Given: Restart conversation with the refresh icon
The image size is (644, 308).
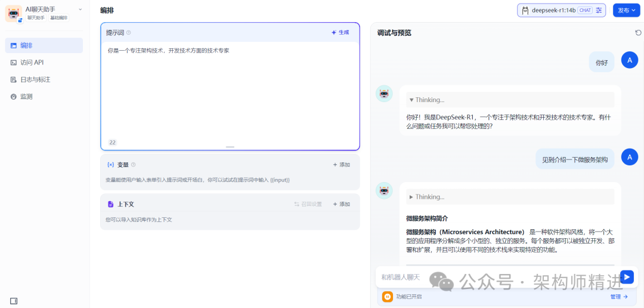Looking at the screenshot, I should (x=638, y=33).
